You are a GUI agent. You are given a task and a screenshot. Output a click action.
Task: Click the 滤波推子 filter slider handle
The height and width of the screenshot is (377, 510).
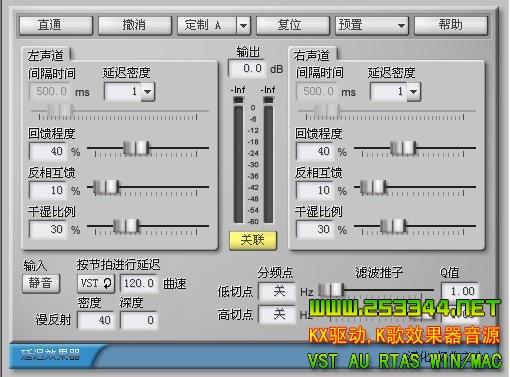[x=331, y=290]
